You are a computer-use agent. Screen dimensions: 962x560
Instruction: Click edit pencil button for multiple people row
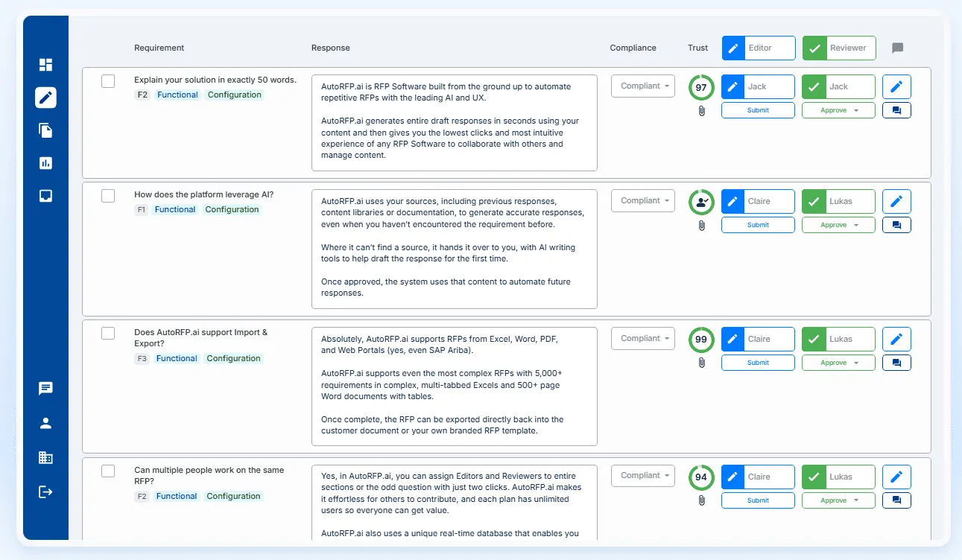pyautogui.click(x=896, y=477)
